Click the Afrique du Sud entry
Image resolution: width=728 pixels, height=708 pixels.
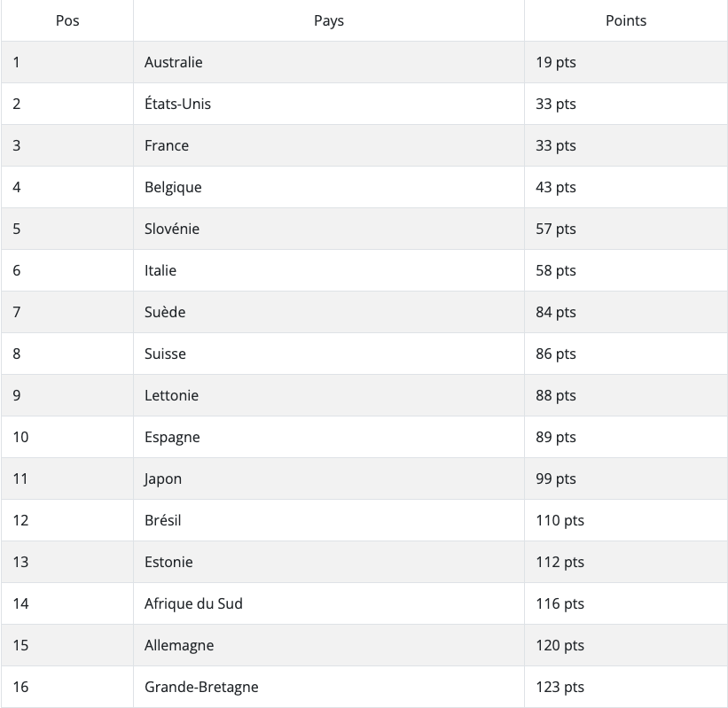tap(193, 603)
